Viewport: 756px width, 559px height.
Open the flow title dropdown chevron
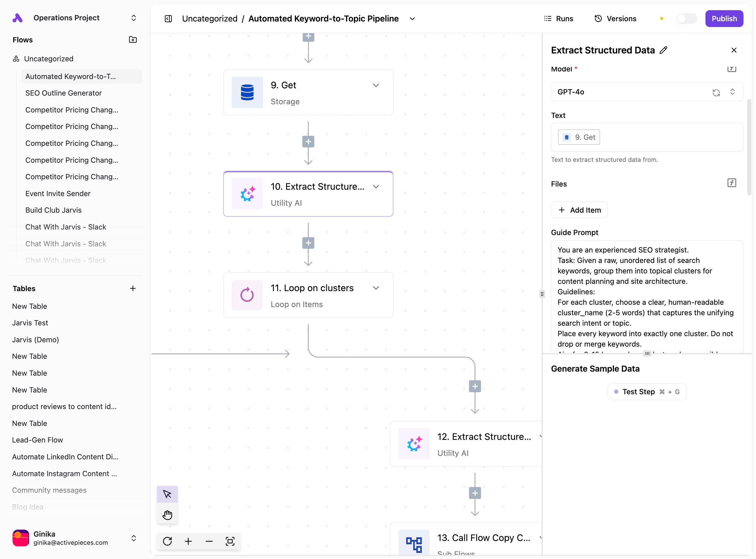(x=412, y=19)
